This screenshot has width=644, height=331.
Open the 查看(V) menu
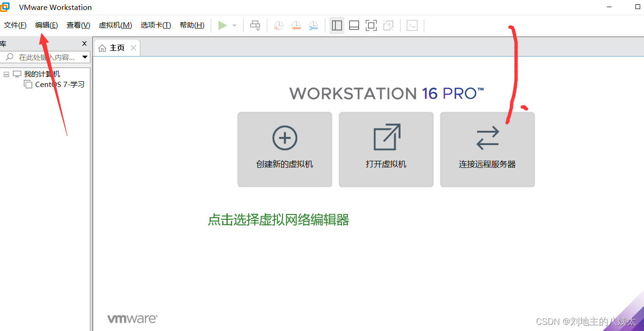click(78, 25)
